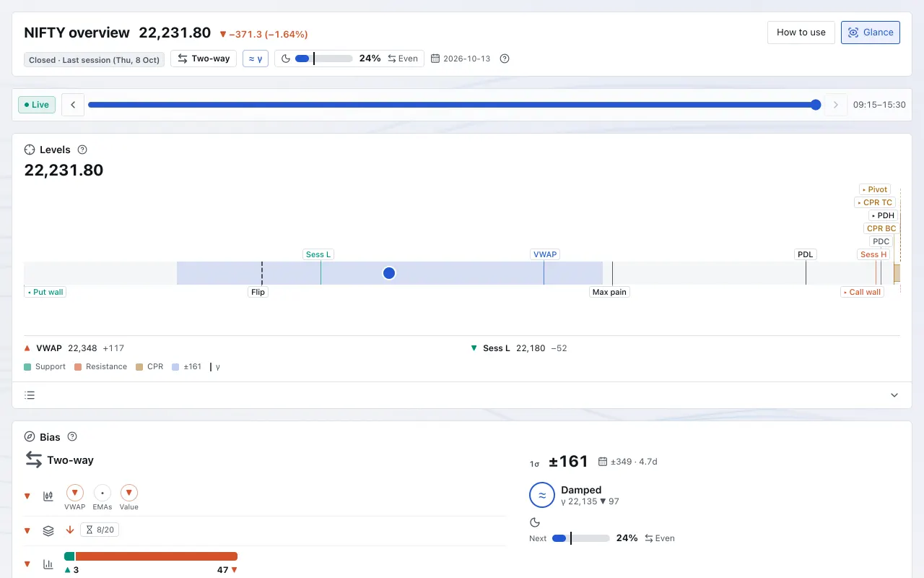Expand the levels list with chevron
Viewport: 924px width, 578px height.
click(x=894, y=395)
